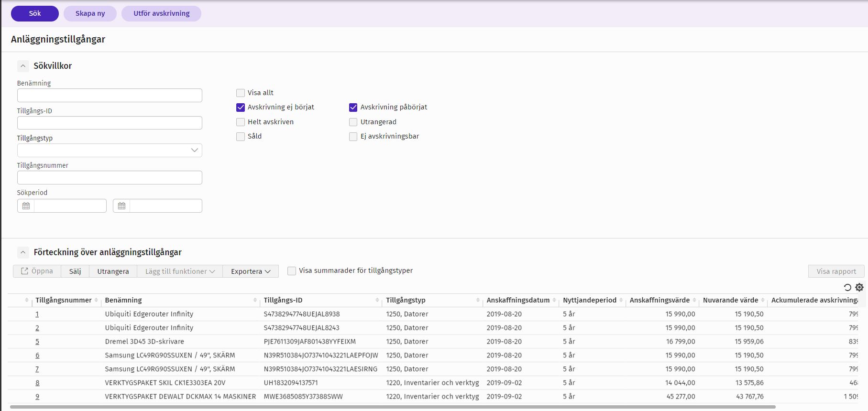Open table settings gear icon
This screenshot has width=868, height=411.
tap(859, 287)
